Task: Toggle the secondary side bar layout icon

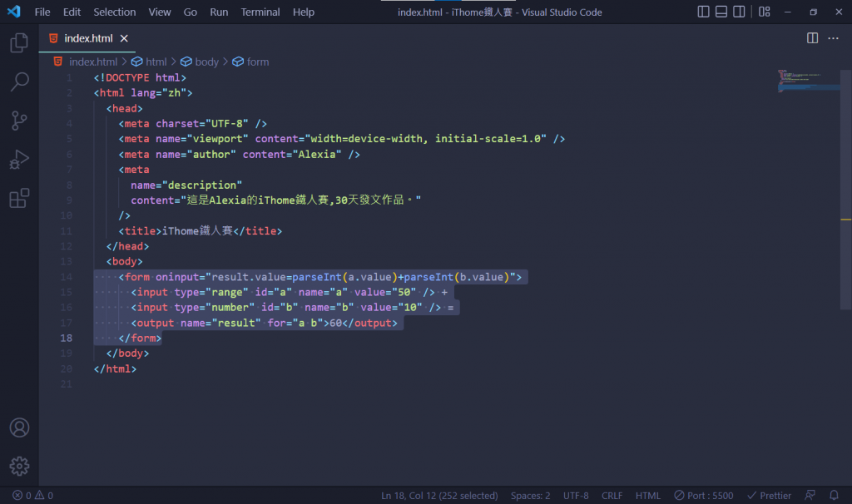Action: tap(739, 12)
